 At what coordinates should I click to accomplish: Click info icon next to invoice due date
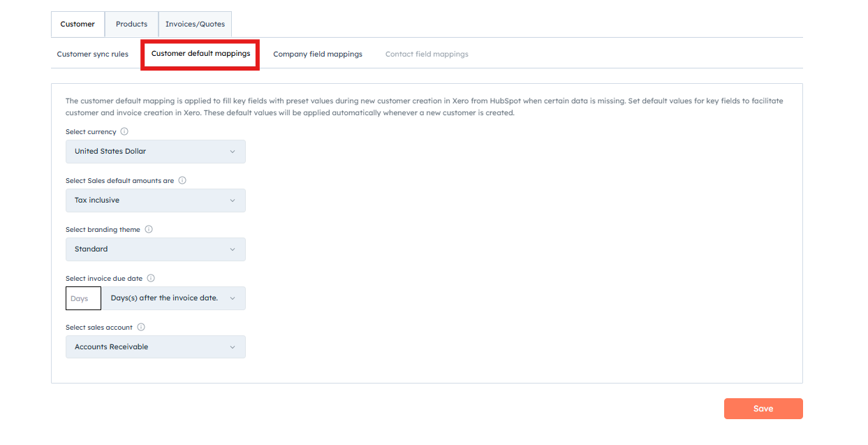tap(151, 278)
